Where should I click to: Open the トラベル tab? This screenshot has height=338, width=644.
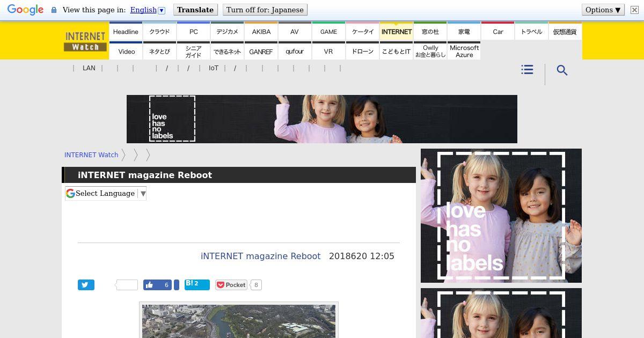click(x=531, y=32)
